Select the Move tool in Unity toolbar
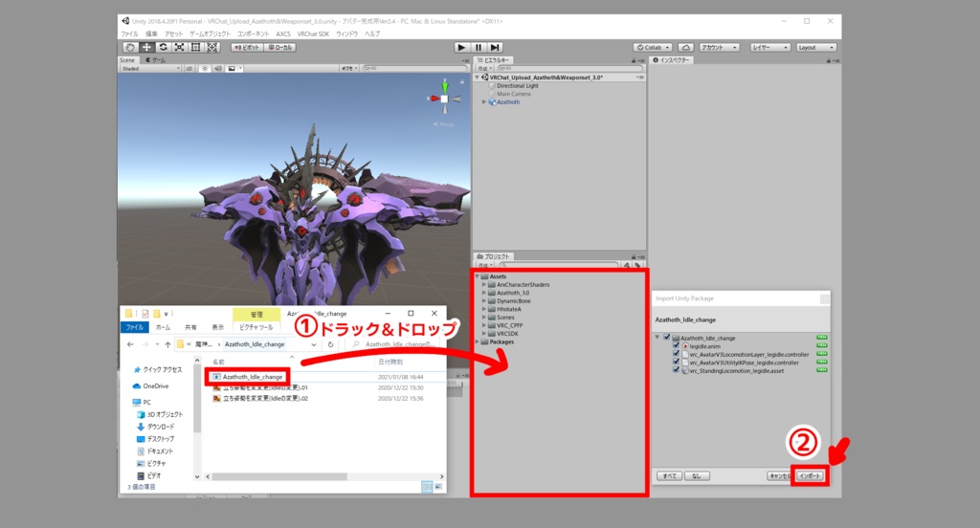Image resolution: width=980 pixels, height=528 pixels. [146, 48]
